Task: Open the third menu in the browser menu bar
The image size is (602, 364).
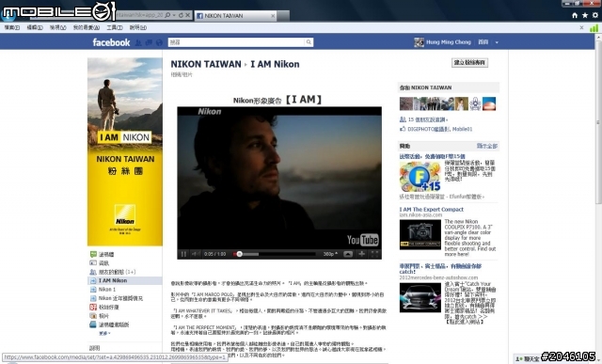Action: 57,27
